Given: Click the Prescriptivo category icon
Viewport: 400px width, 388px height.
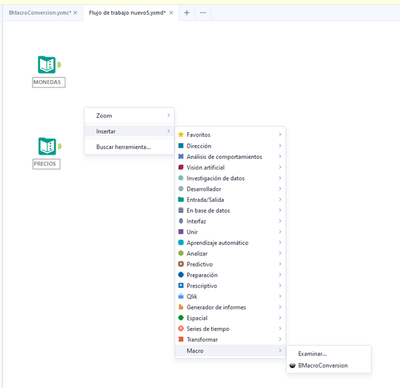Looking at the screenshot, I should 181,285.
